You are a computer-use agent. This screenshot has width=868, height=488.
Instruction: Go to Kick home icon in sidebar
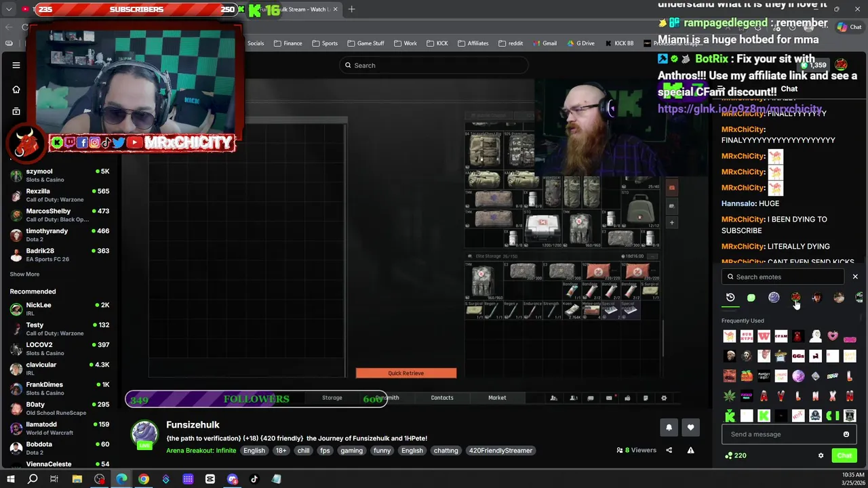pyautogui.click(x=16, y=89)
